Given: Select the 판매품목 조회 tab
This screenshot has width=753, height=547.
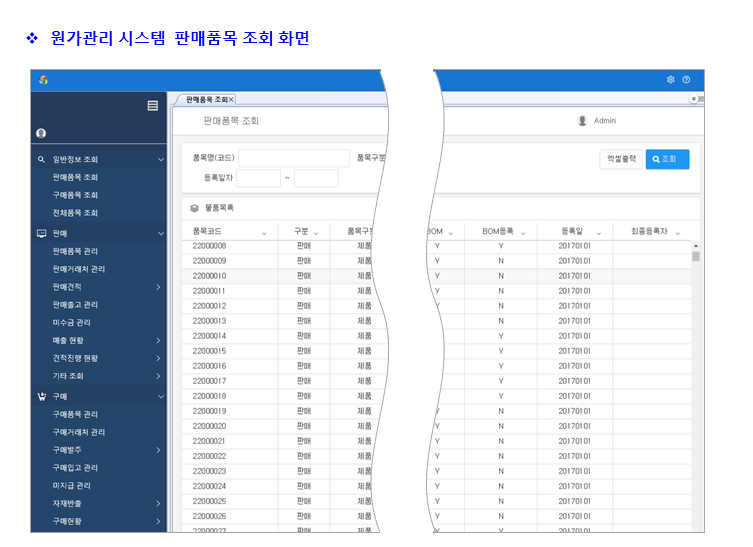Looking at the screenshot, I should click(x=206, y=99).
